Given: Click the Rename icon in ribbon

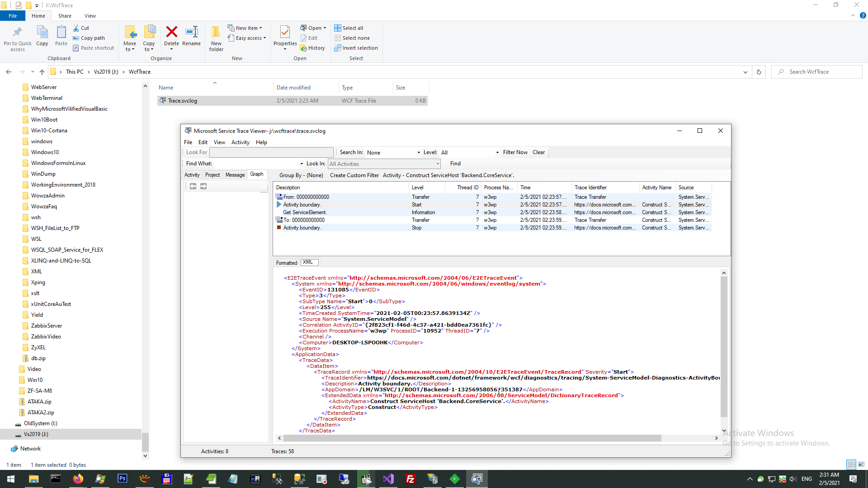Looking at the screenshot, I should pyautogui.click(x=192, y=33).
